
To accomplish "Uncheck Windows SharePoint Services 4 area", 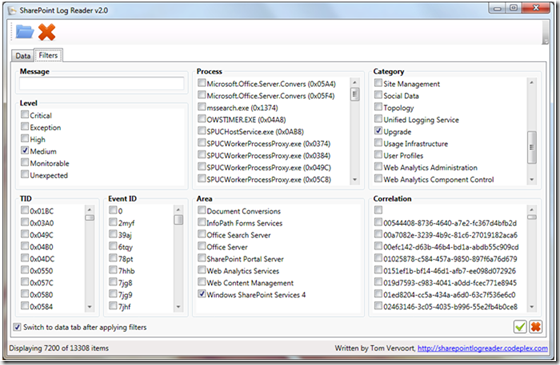I will [202, 294].
